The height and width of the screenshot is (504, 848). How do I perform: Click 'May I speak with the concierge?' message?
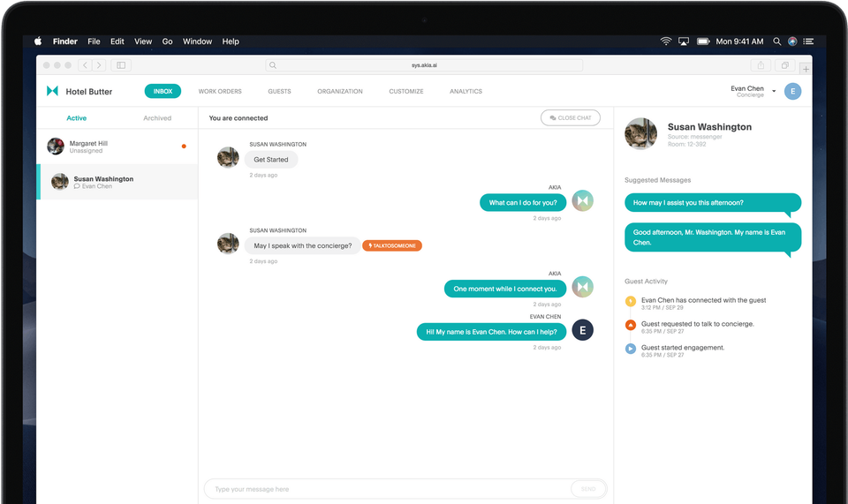click(x=302, y=245)
